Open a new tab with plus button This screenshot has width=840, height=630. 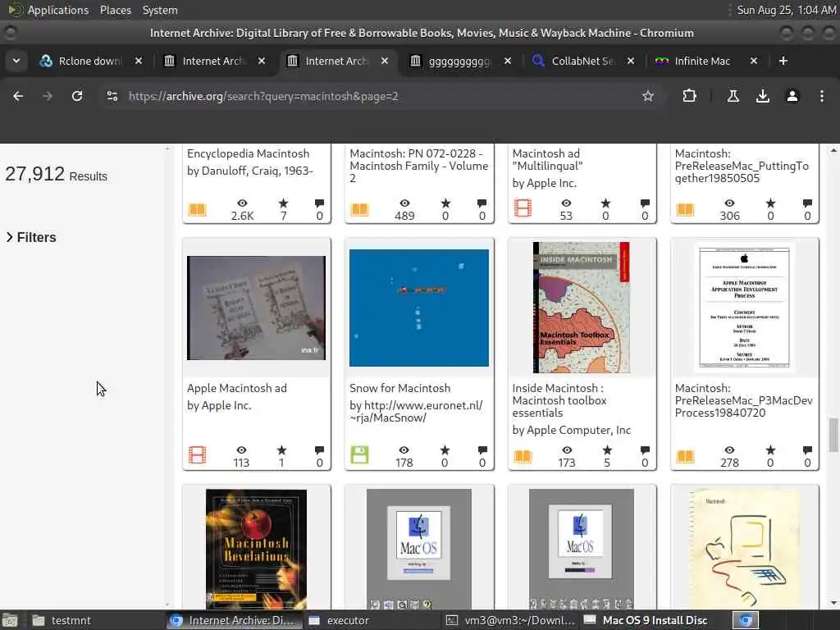783,61
